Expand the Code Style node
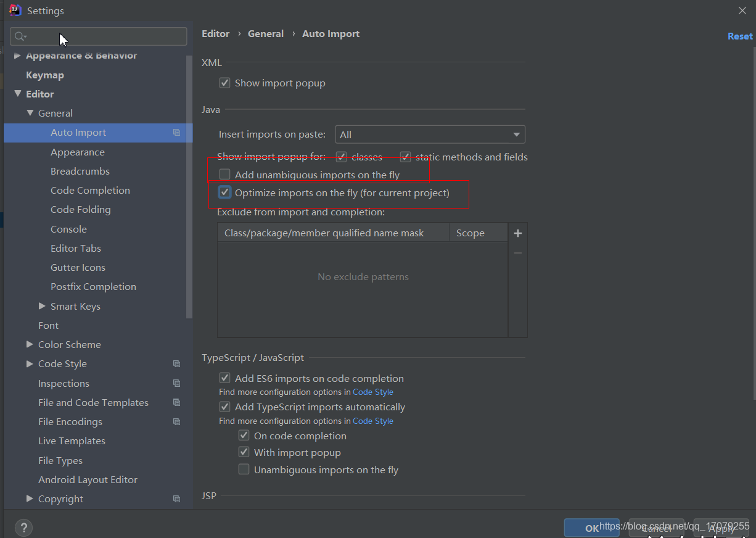Image resolution: width=756 pixels, height=538 pixels. click(x=30, y=364)
